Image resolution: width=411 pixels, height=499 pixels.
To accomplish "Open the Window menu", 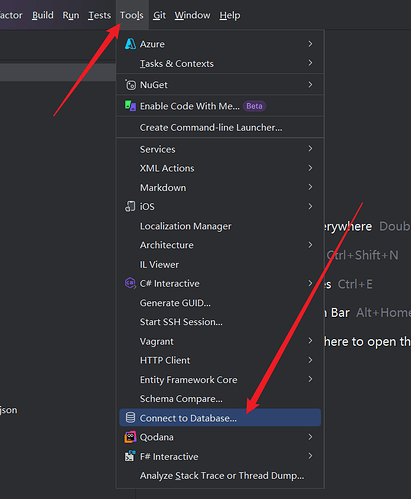I will pos(192,15).
